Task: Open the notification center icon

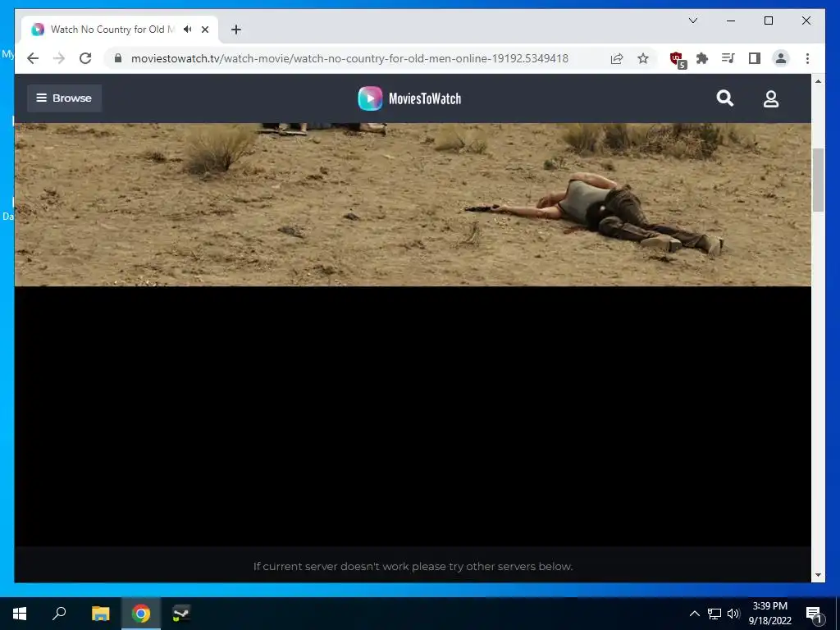Action: click(x=815, y=614)
